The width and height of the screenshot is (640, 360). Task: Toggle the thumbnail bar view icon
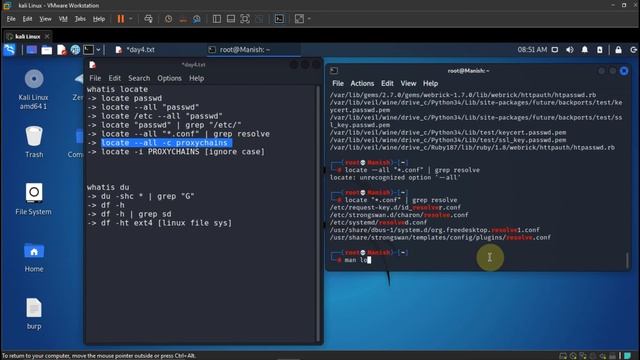231,19
